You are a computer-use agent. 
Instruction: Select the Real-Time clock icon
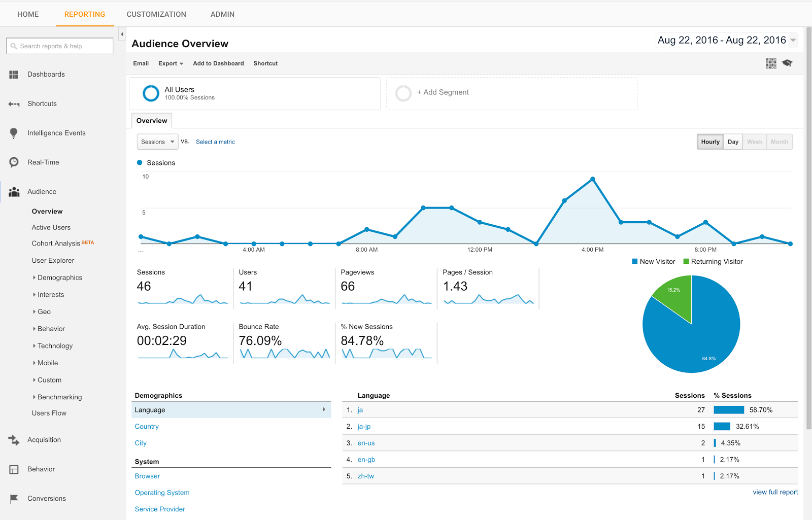[x=14, y=162]
